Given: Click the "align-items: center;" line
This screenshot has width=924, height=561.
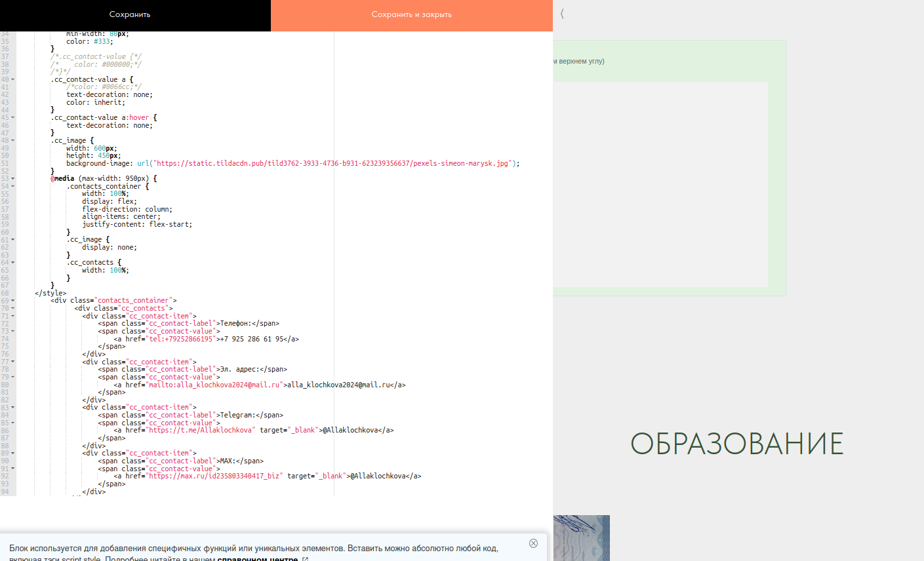Looking at the screenshot, I should pos(121,217).
